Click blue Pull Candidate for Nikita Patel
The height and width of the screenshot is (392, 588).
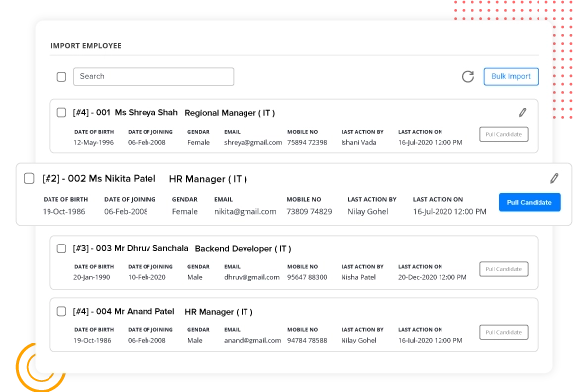coord(530,202)
